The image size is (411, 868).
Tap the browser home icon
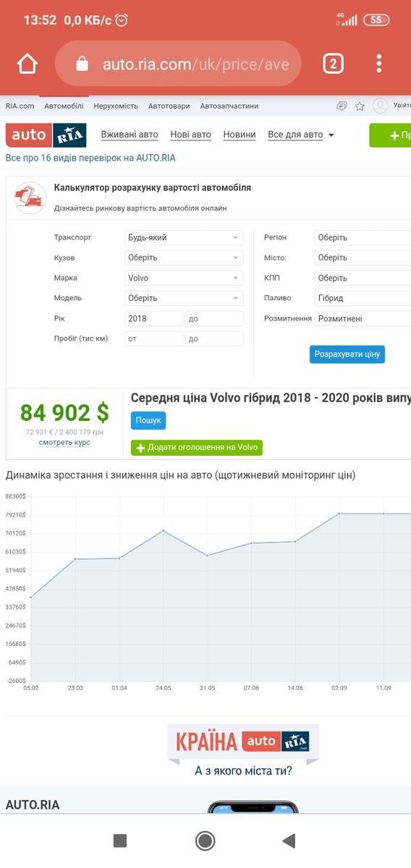pos(27,64)
